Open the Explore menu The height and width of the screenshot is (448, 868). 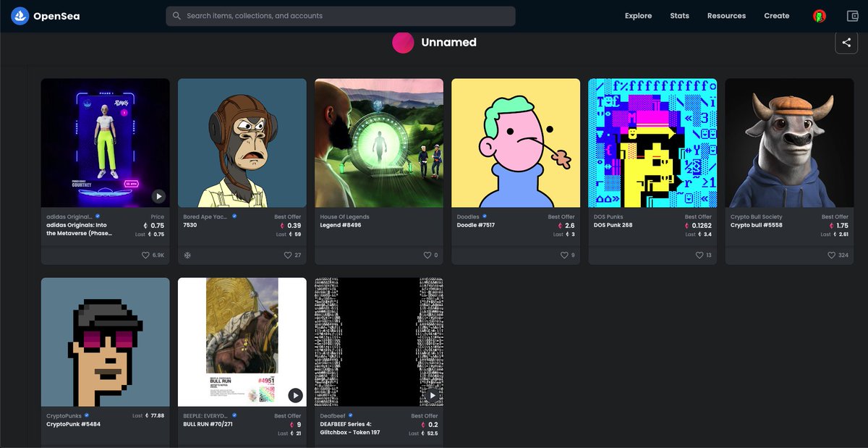coord(638,16)
